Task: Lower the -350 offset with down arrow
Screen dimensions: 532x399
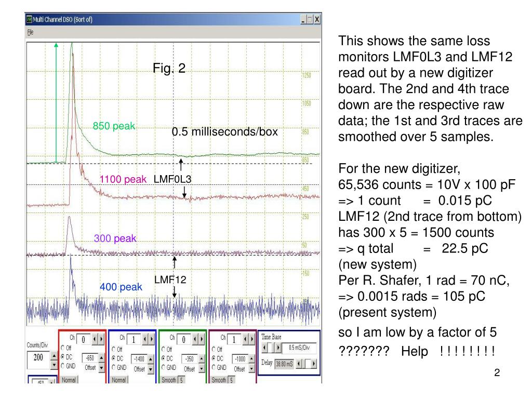Action: [x=202, y=368]
